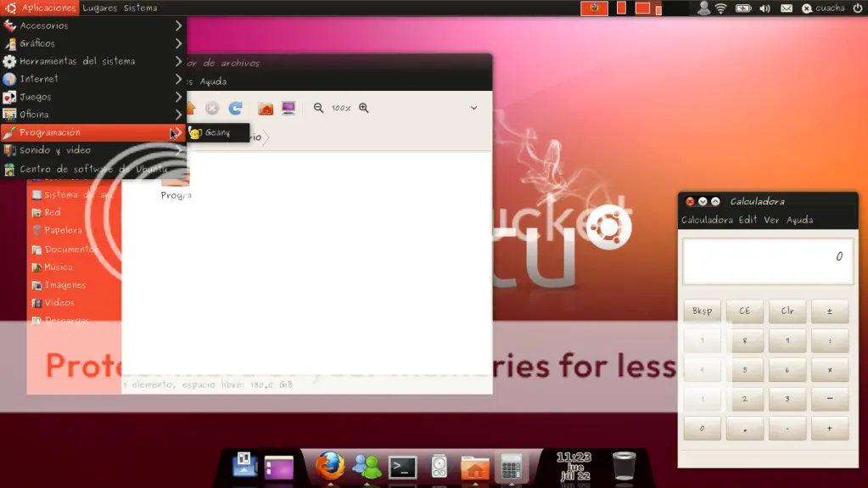Open the view dropdown arrow in file browser
This screenshot has width=868, height=488.
(x=473, y=108)
